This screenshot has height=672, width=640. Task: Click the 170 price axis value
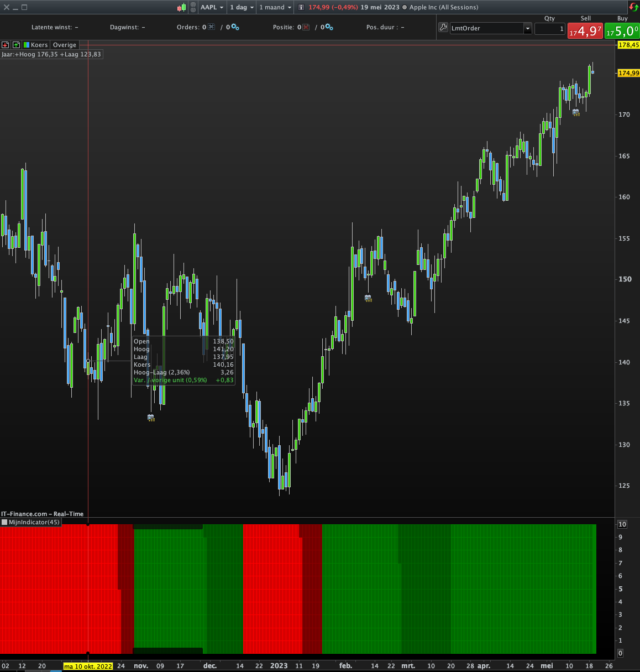click(624, 114)
